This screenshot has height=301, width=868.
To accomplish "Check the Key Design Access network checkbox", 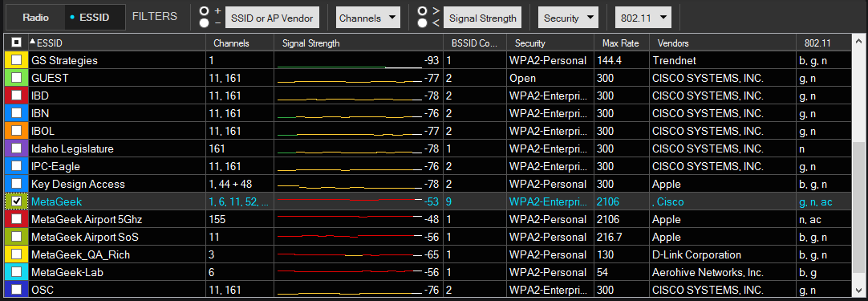I will click(17, 184).
